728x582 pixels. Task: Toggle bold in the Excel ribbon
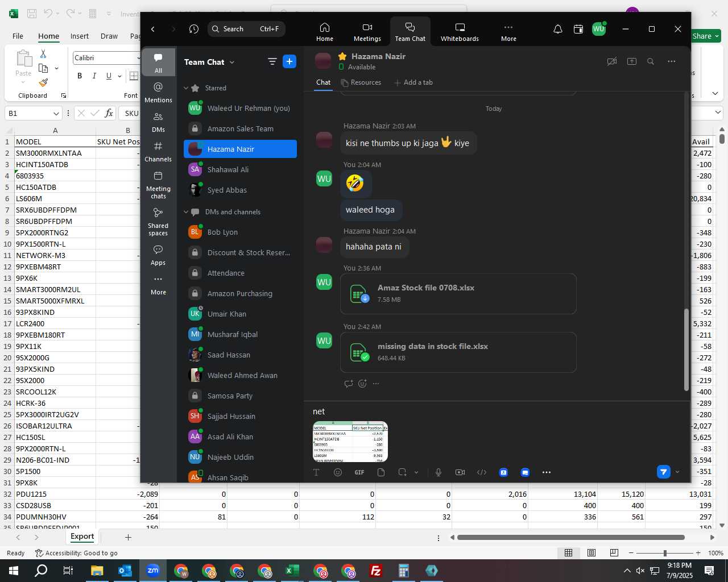[80, 76]
